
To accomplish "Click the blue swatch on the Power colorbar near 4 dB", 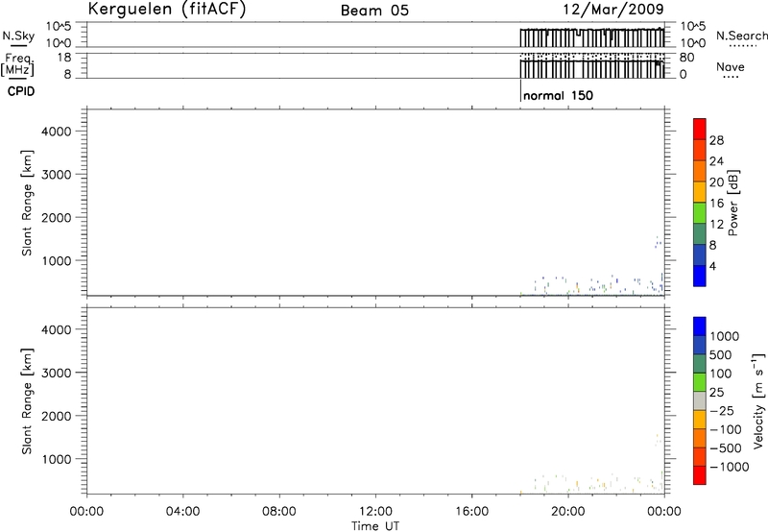I will 700,276.
